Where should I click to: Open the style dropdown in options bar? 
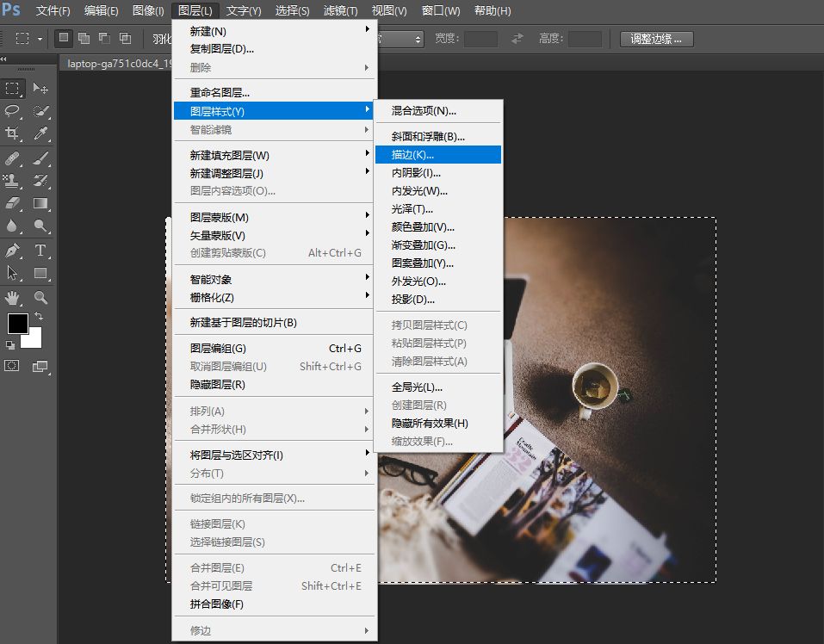(x=400, y=39)
